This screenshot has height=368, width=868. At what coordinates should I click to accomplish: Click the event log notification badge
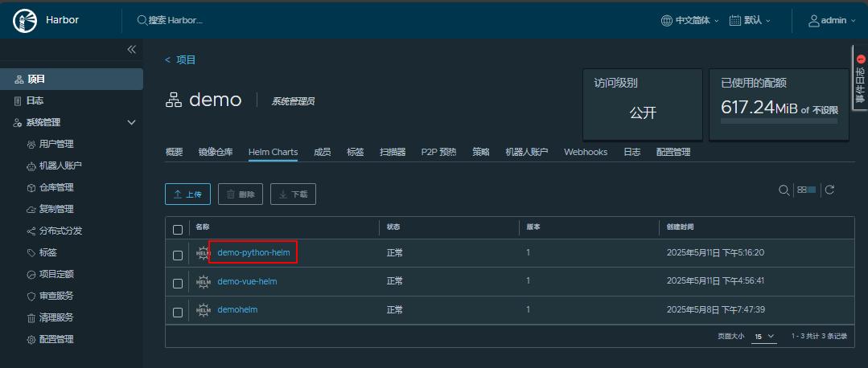point(860,59)
